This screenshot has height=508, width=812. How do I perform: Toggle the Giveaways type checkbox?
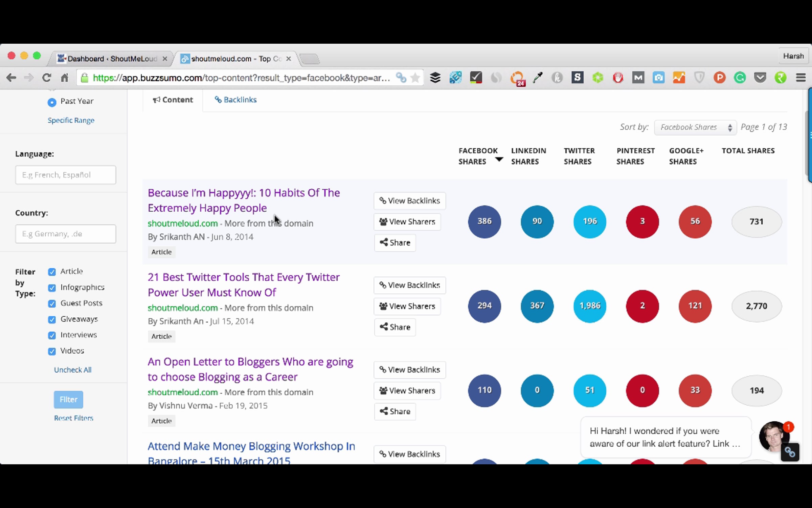(52, 319)
